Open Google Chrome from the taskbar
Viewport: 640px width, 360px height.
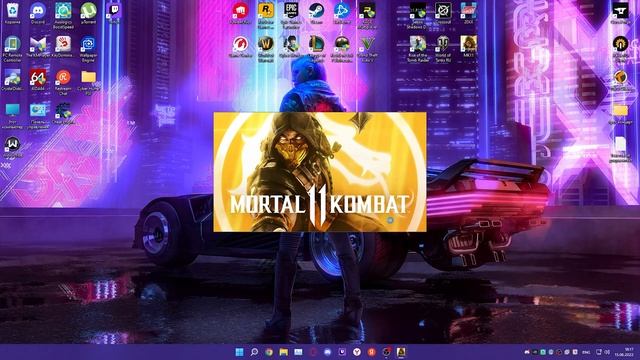pyautogui.click(x=269, y=352)
